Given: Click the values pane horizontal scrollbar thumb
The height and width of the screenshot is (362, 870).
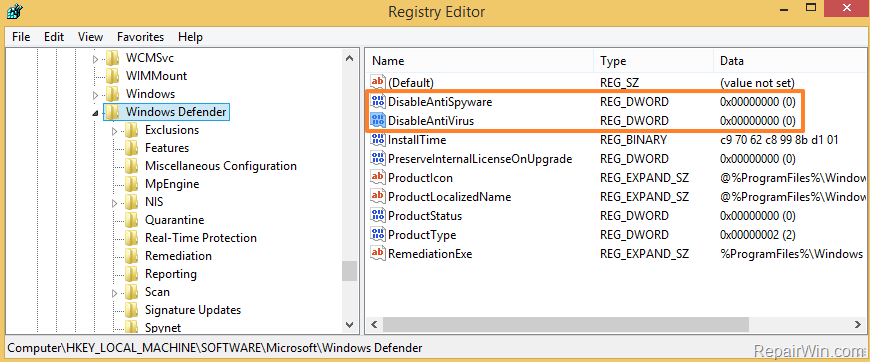Looking at the screenshot, I should [565, 324].
